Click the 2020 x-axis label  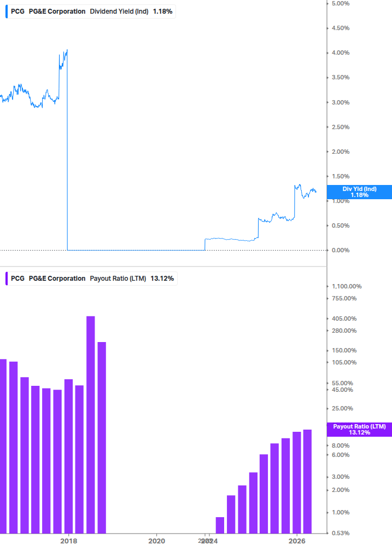click(156, 541)
